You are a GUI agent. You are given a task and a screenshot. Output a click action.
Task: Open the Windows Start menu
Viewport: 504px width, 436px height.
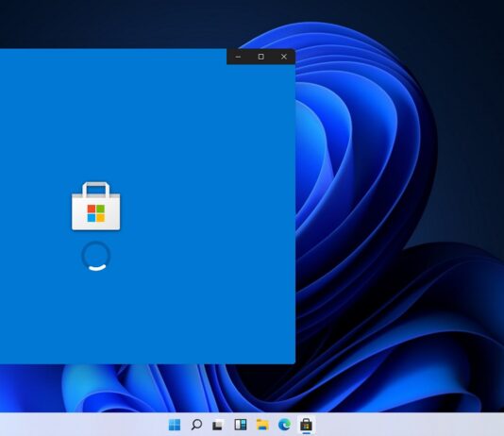pyautogui.click(x=175, y=425)
